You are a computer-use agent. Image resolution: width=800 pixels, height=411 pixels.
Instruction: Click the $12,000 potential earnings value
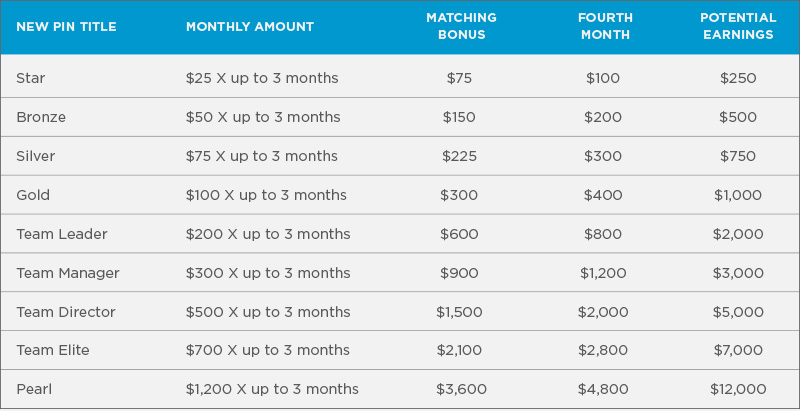click(x=738, y=390)
